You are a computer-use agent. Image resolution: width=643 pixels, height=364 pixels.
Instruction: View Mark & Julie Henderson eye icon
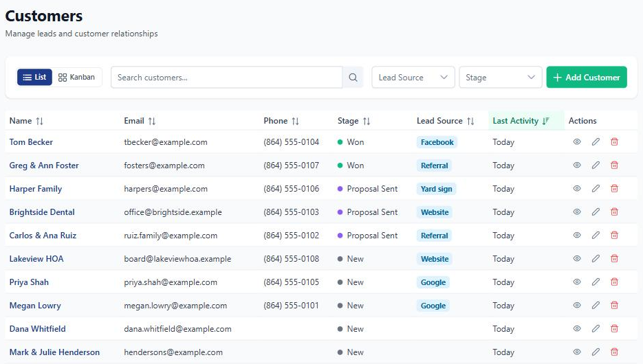pyautogui.click(x=577, y=352)
